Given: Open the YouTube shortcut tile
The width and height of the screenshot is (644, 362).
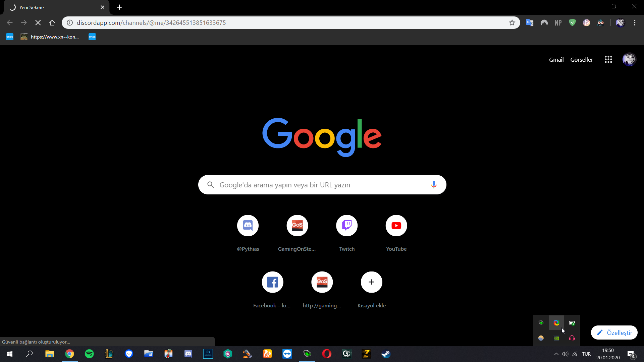Looking at the screenshot, I should point(396,226).
